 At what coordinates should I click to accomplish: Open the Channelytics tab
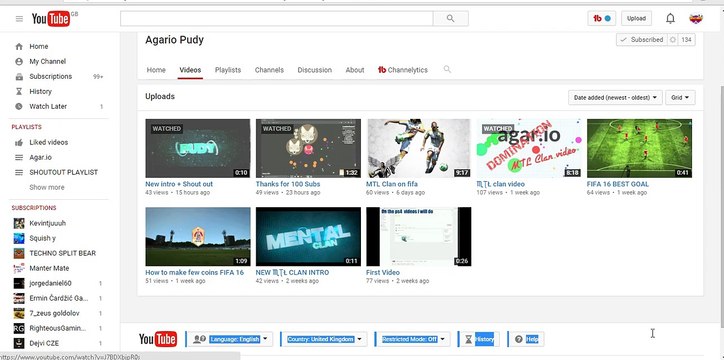[x=403, y=70]
